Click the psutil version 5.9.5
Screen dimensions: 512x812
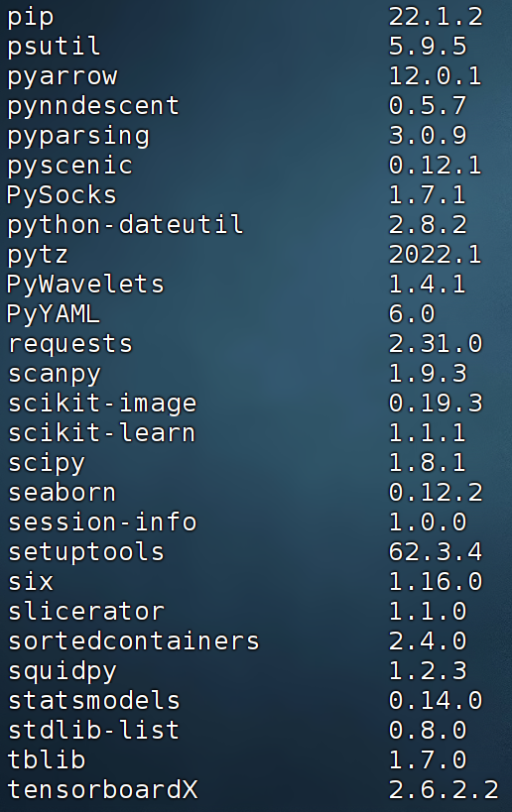click(x=428, y=46)
